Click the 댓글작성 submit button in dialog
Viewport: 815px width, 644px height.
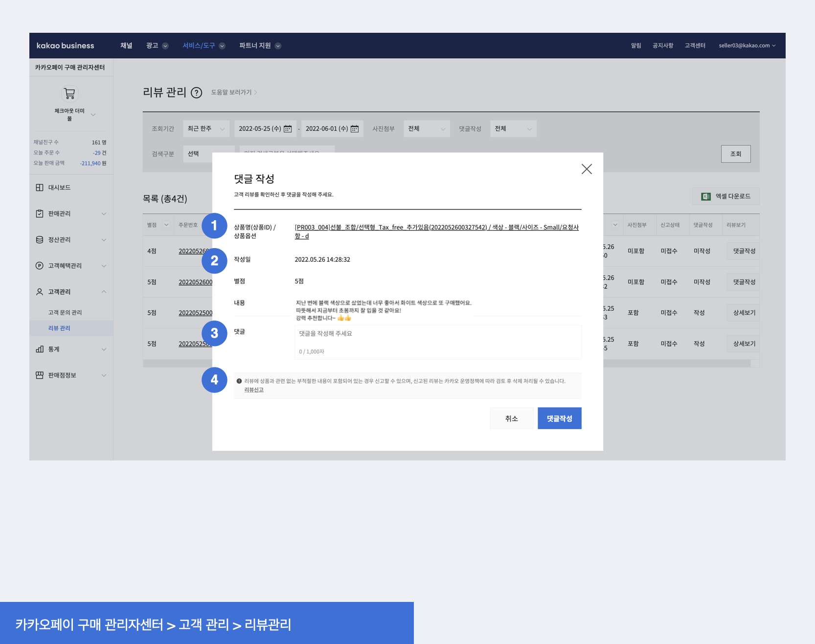click(560, 418)
